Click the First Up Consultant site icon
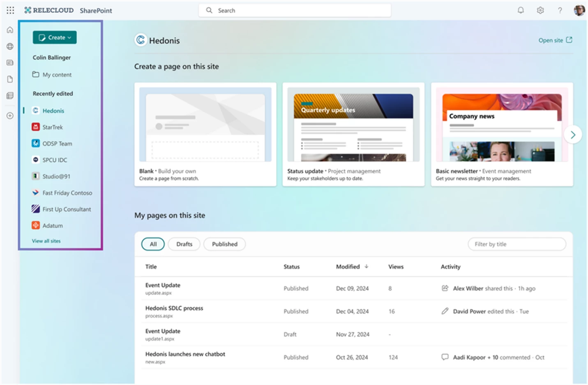This screenshot has width=588, height=385. coord(36,209)
